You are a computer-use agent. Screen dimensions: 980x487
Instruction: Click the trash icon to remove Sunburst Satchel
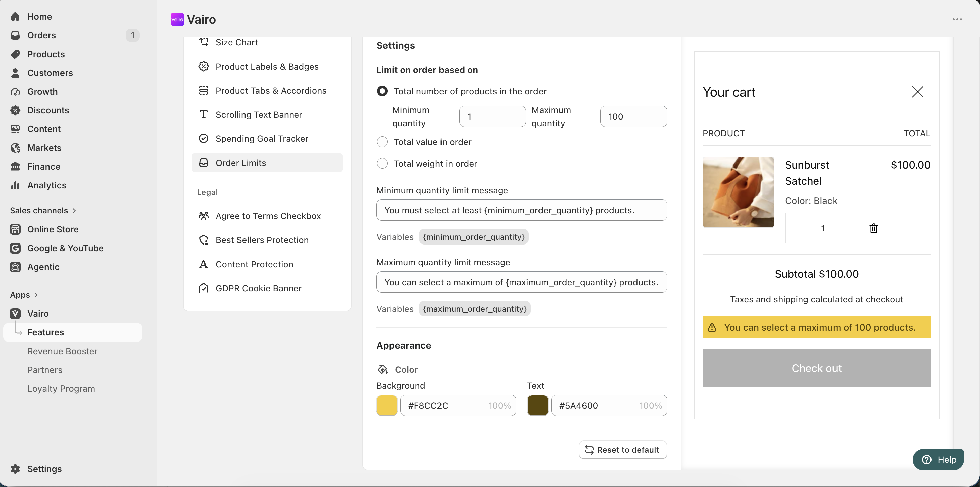(874, 228)
